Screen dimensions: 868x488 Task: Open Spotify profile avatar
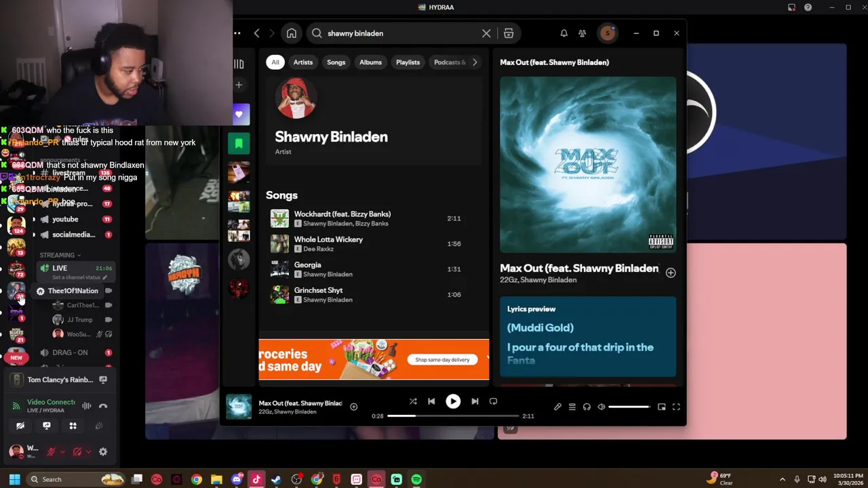pyautogui.click(x=607, y=33)
